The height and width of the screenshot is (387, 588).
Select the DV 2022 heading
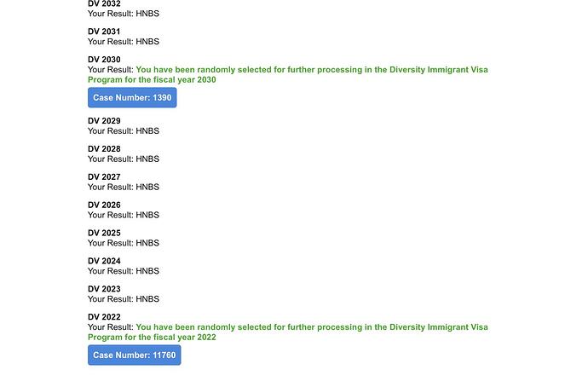pos(104,317)
